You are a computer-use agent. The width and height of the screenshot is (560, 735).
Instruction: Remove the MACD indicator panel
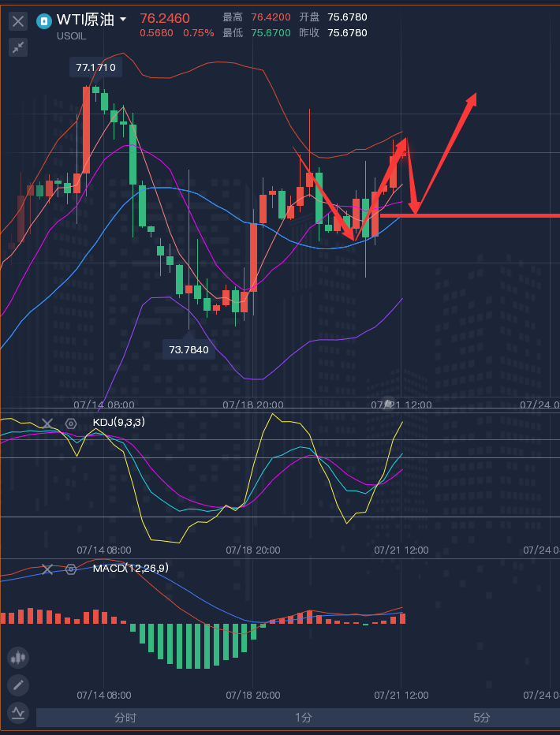[x=47, y=569]
